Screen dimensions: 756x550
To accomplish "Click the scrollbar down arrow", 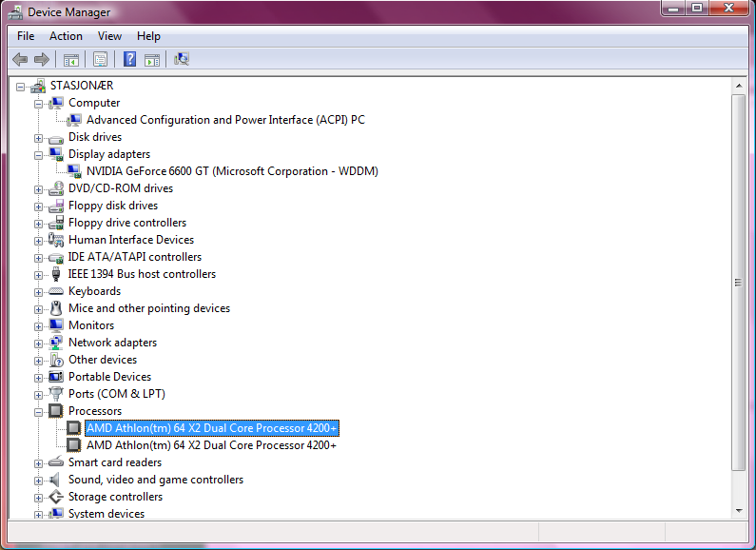I will point(739,511).
